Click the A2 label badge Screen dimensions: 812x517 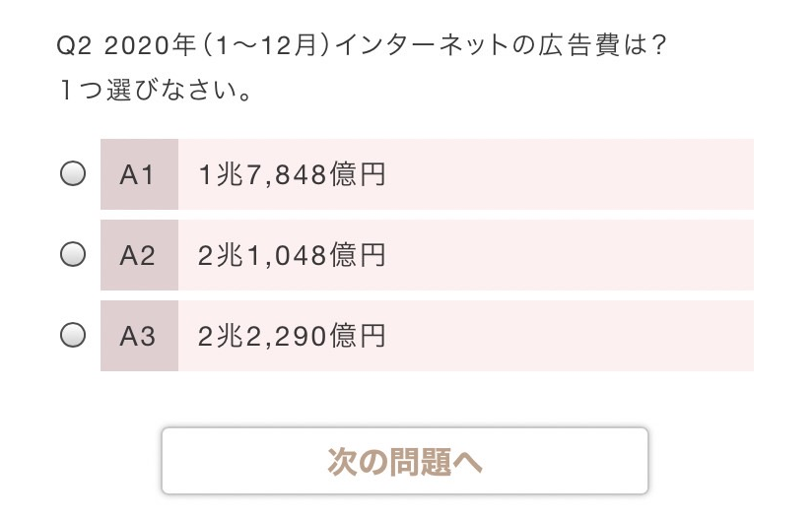pos(139,255)
